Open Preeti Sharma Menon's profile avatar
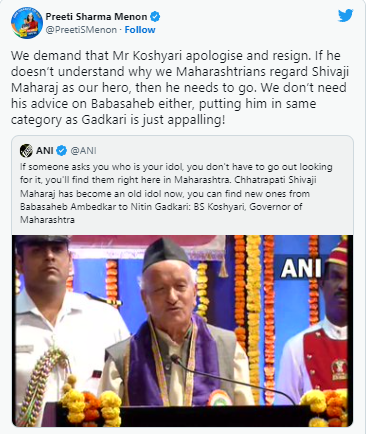372x434 pixels. point(27,23)
